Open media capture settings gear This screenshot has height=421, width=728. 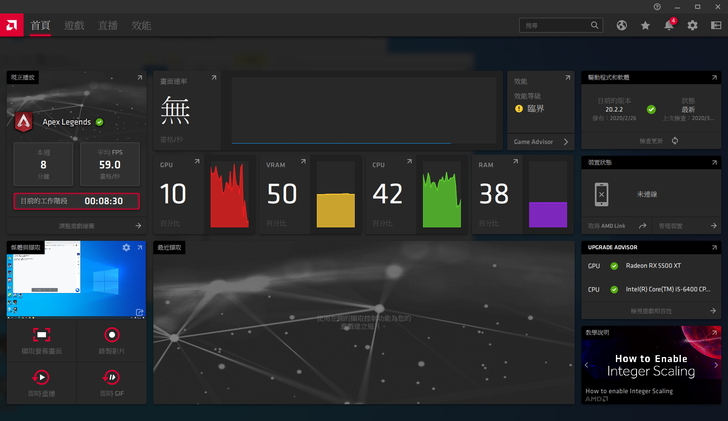[x=126, y=248]
